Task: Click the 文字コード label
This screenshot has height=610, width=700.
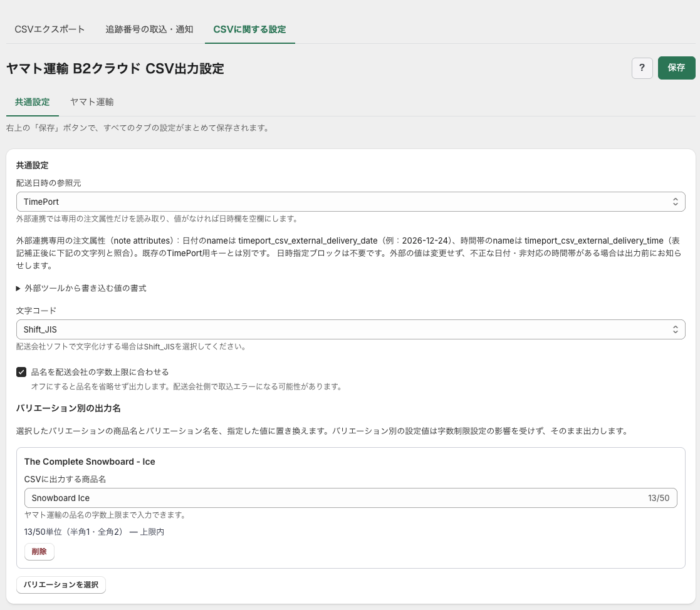Action: point(36,311)
